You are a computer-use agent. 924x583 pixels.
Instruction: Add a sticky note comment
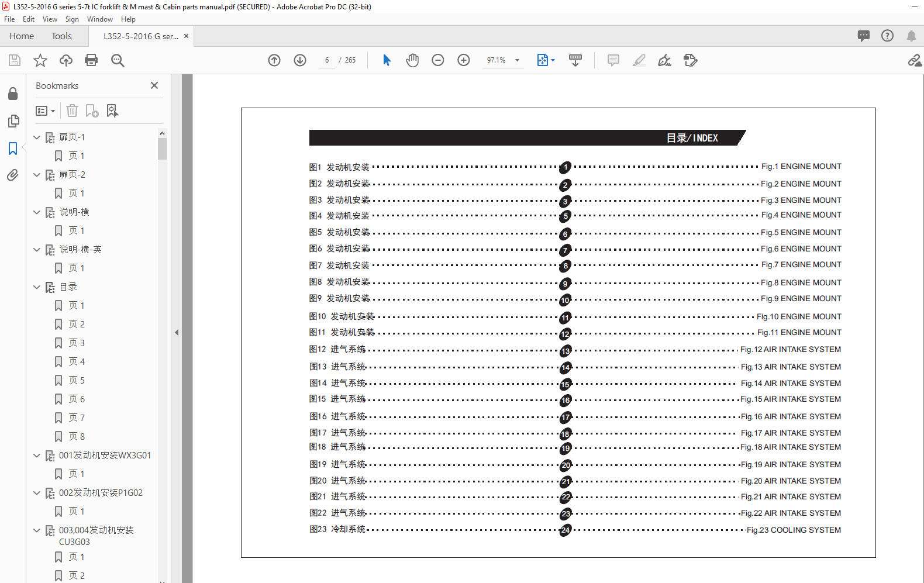[613, 60]
